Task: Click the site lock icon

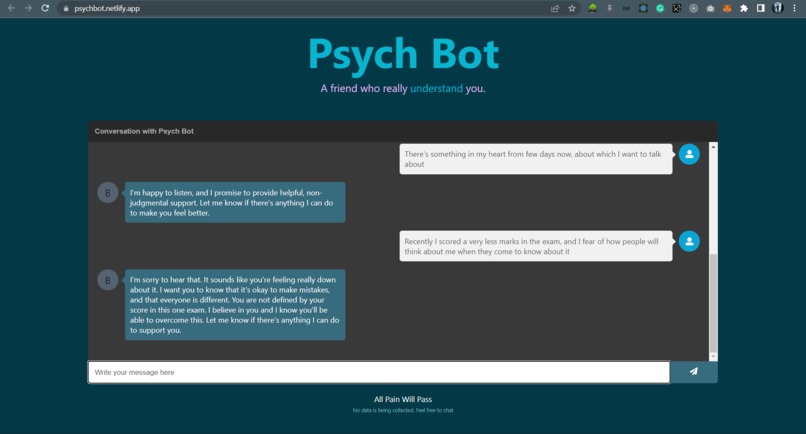Action: [x=66, y=9]
